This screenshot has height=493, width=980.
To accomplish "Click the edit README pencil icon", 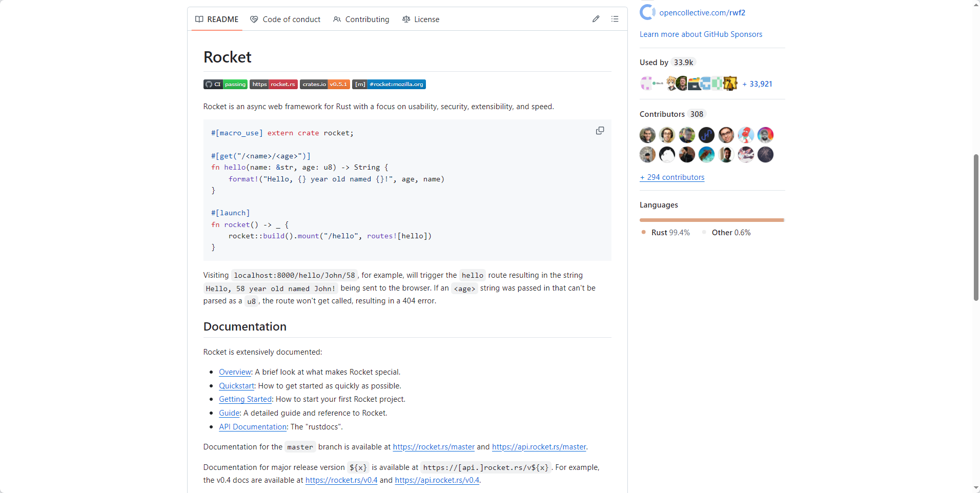I will pyautogui.click(x=596, y=19).
